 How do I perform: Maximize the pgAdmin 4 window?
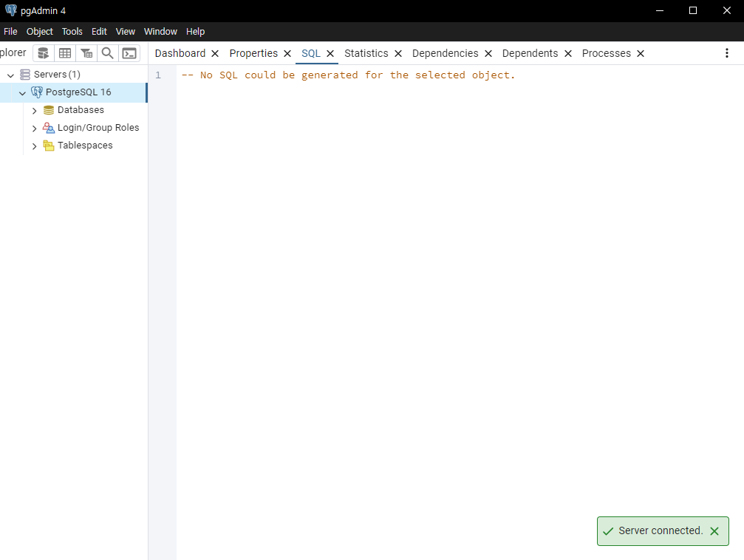[693, 10]
